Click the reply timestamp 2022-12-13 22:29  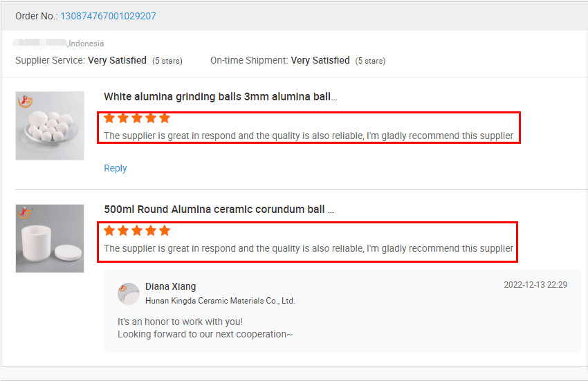[x=535, y=285]
